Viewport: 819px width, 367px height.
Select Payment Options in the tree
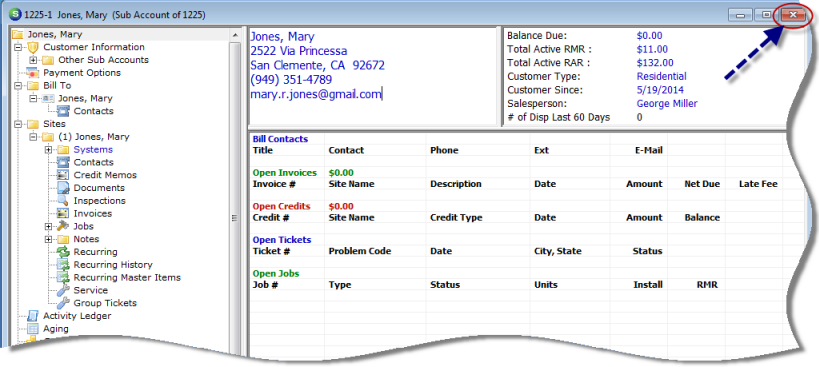click(82, 73)
